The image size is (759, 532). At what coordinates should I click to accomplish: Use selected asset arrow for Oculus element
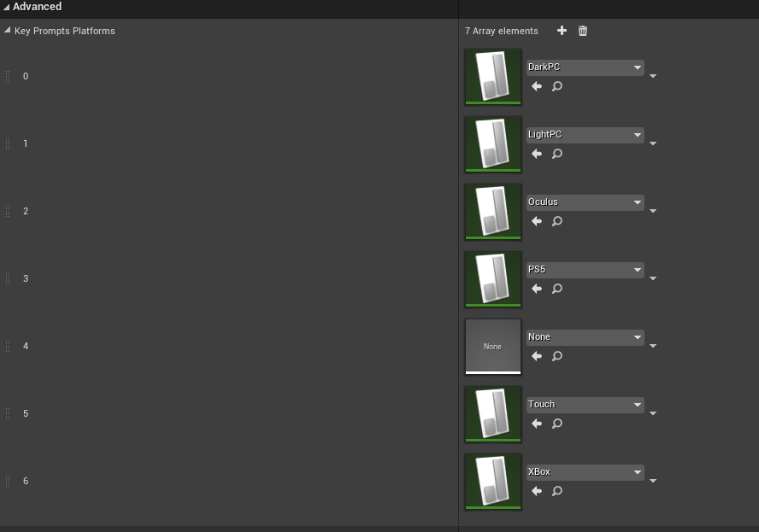[537, 221]
